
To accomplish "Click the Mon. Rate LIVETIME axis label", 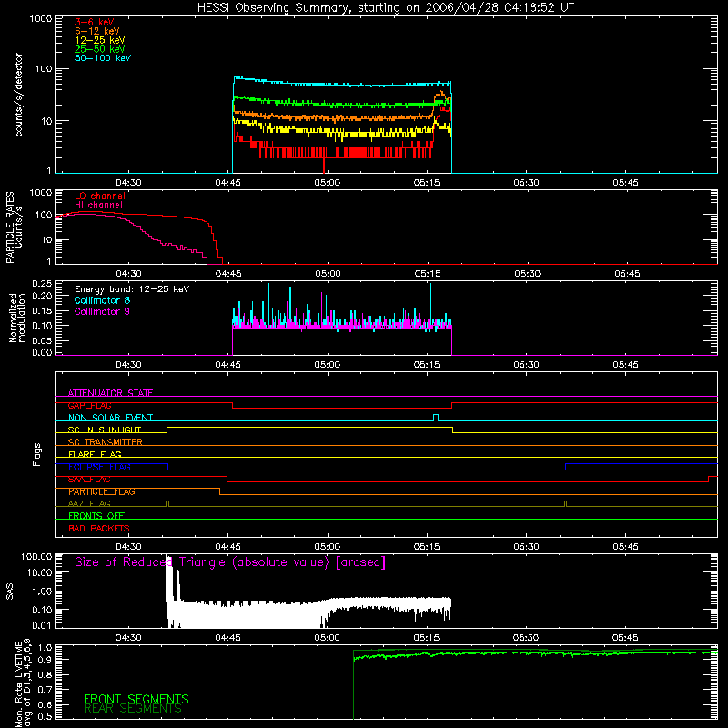I will point(23,682).
